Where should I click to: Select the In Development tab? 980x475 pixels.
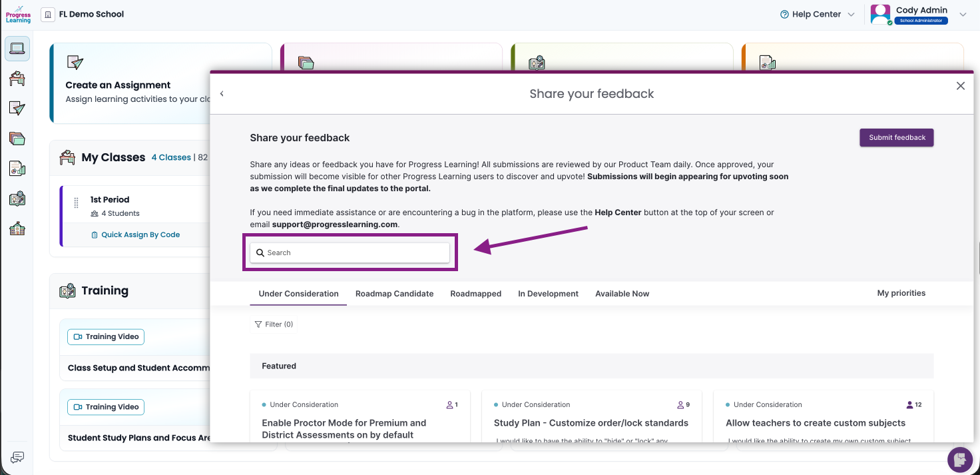(548, 294)
